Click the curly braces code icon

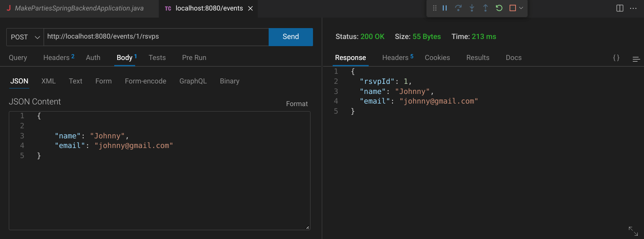click(616, 58)
